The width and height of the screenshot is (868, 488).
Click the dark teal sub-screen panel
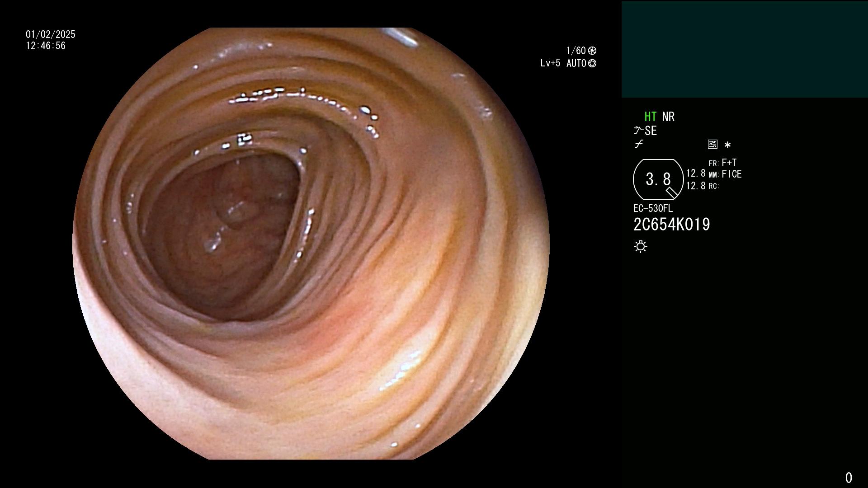click(745, 49)
